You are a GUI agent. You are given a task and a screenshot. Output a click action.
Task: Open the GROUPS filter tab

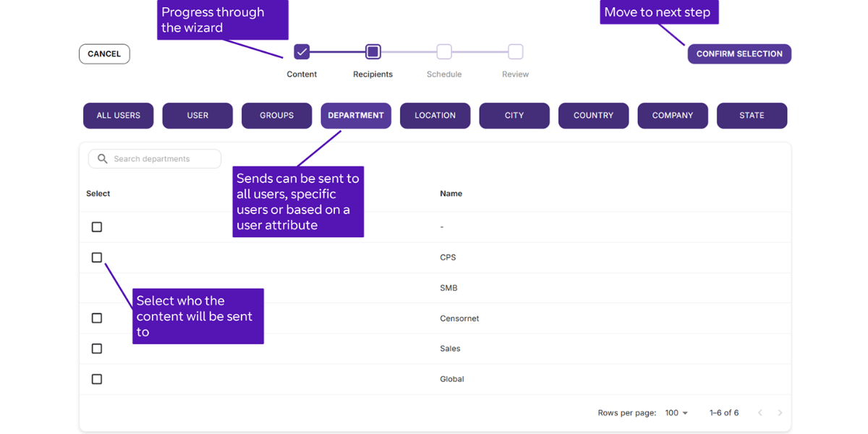click(276, 116)
